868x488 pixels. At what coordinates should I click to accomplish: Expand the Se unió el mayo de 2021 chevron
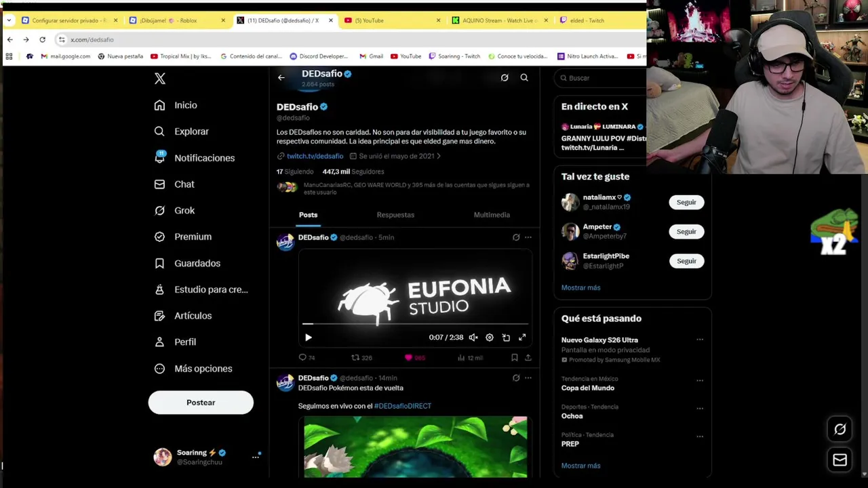click(439, 156)
